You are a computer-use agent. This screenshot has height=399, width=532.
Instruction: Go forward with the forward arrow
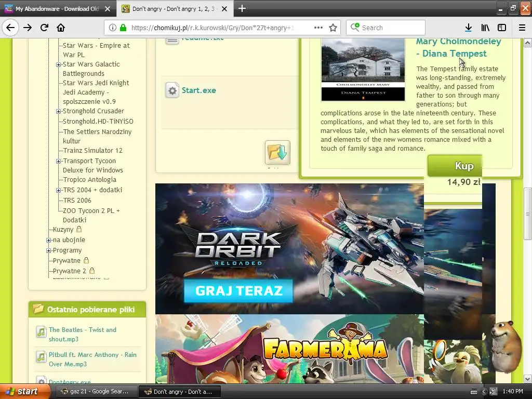pyautogui.click(x=28, y=28)
